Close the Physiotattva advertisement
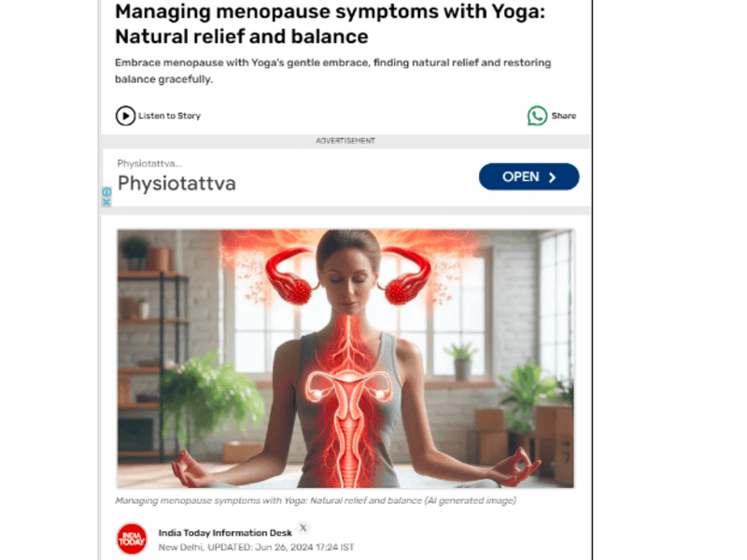The height and width of the screenshot is (560, 747). click(x=106, y=202)
